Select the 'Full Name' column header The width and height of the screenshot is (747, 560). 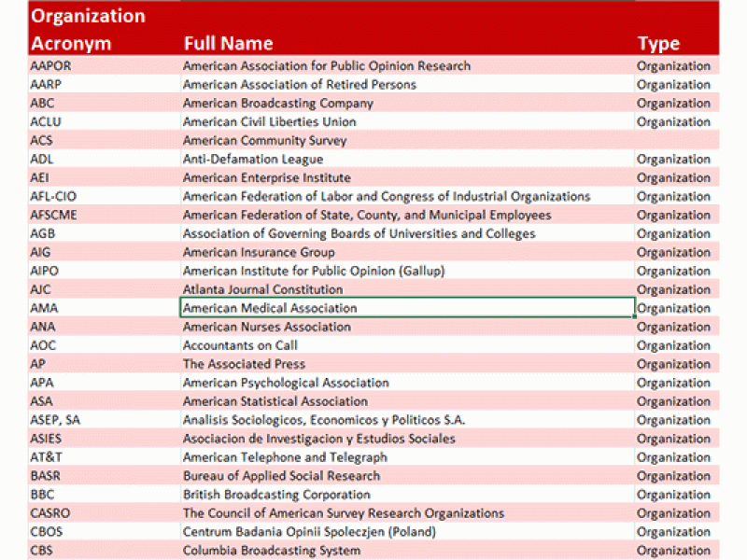point(407,29)
